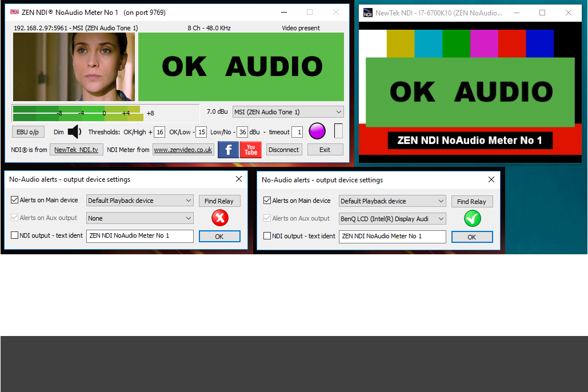Viewport: 588px width, 392px height.
Task: Toggle Alerts on Main device in left dialog
Action: click(x=15, y=200)
